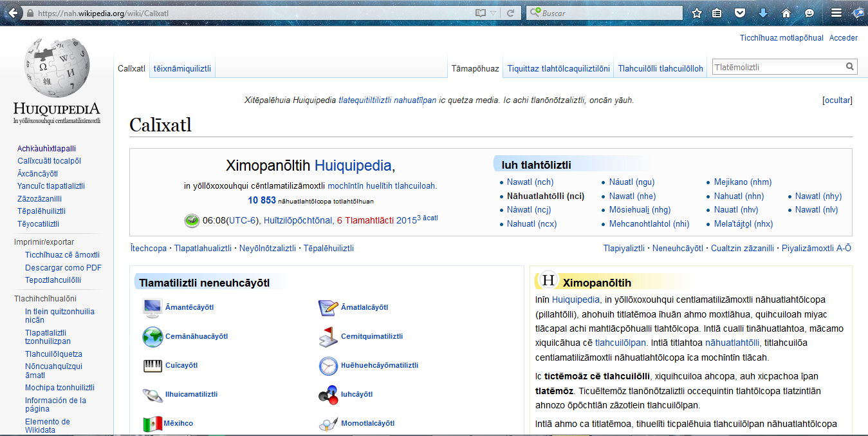The width and height of the screenshot is (868, 436).
Task: Switch to the tēixnāmiquiliztli tab
Action: click(x=182, y=68)
